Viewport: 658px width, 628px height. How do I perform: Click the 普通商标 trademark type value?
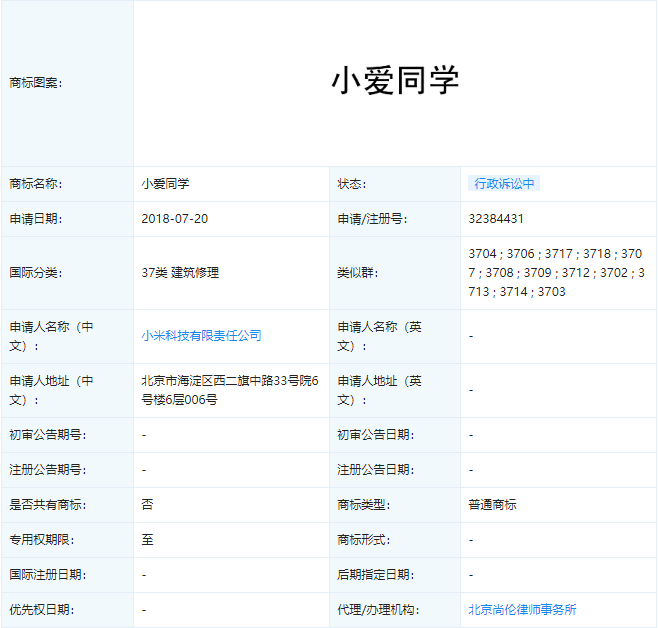[x=492, y=505]
